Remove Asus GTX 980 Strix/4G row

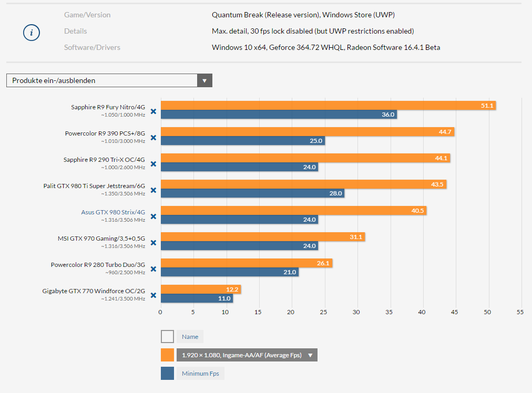click(x=154, y=216)
